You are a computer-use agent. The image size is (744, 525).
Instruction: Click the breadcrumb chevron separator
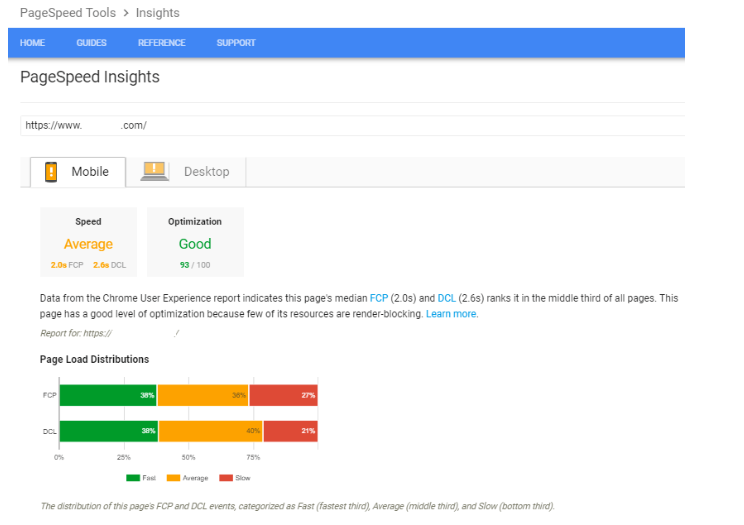[x=126, y=13]
